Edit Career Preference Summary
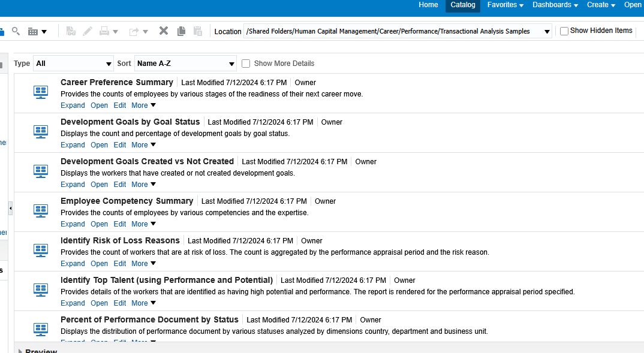 120,105
